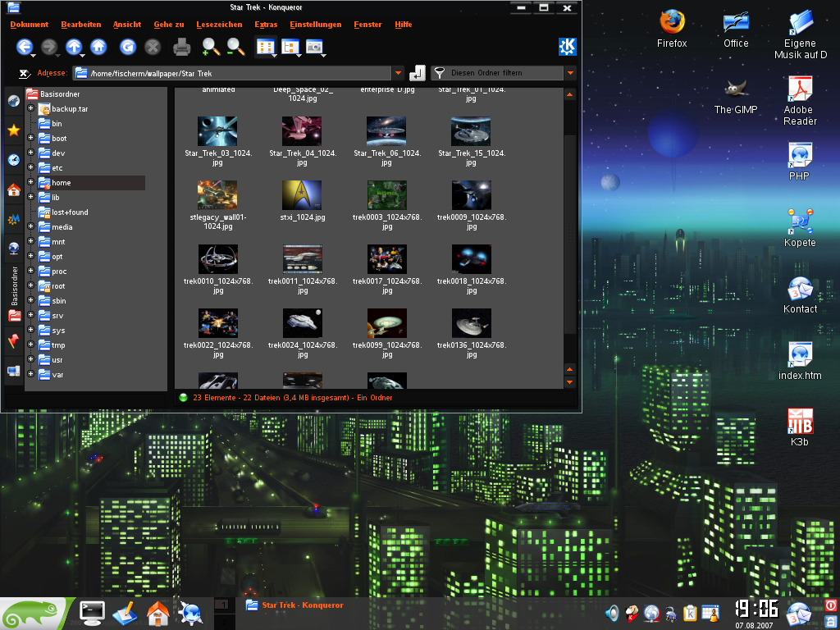Toggle the tree view mode button
Viewport: 840px width, 630px height.
coord(290,47)
